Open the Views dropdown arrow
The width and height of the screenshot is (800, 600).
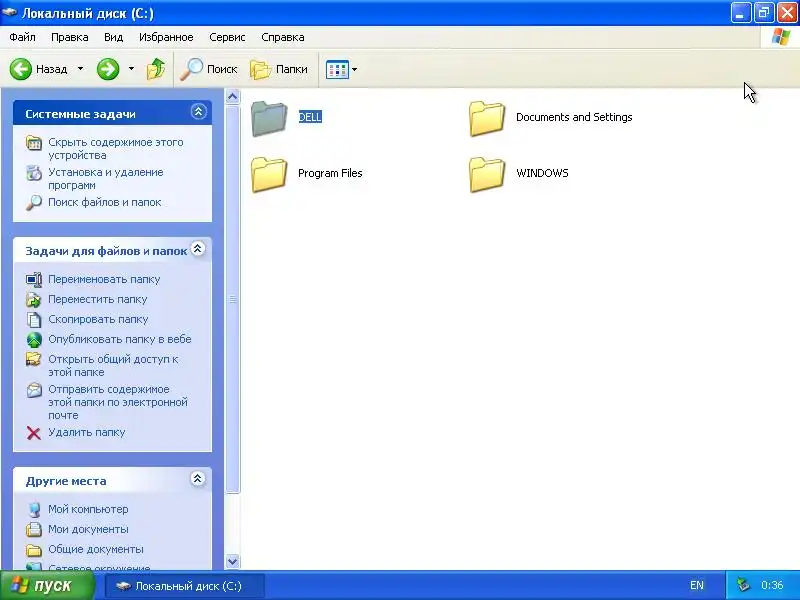(355, 69)
